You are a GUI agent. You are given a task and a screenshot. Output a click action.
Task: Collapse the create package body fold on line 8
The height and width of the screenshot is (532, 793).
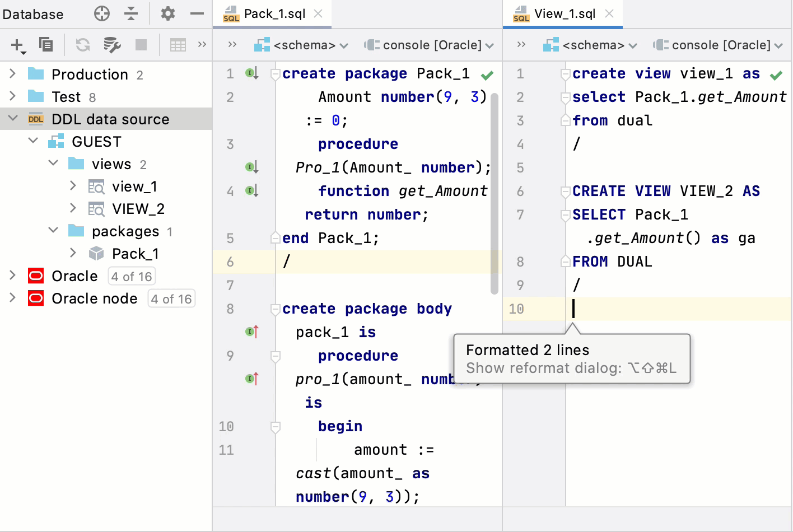point(274,309)
